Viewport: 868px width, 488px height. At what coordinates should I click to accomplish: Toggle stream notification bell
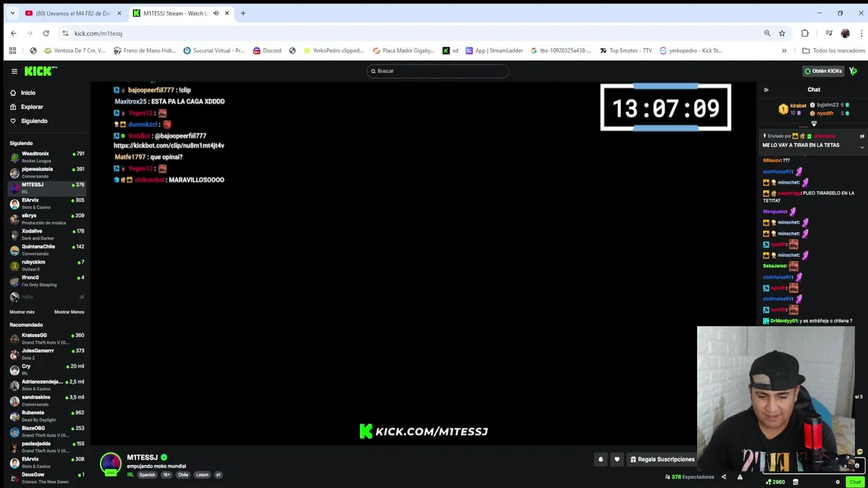pyautogui.click(x=600, y=460)
